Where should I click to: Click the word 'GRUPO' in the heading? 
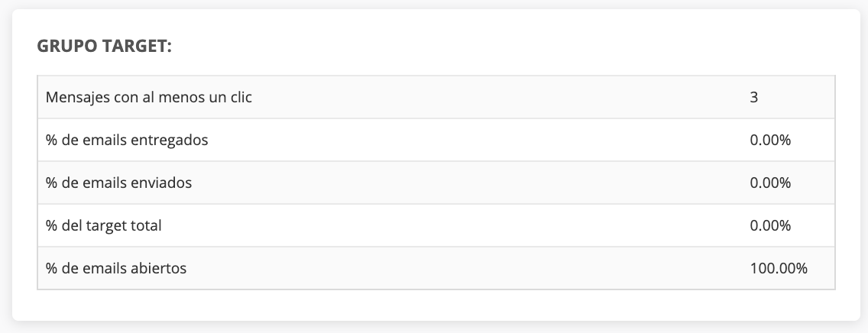(67, 47)
